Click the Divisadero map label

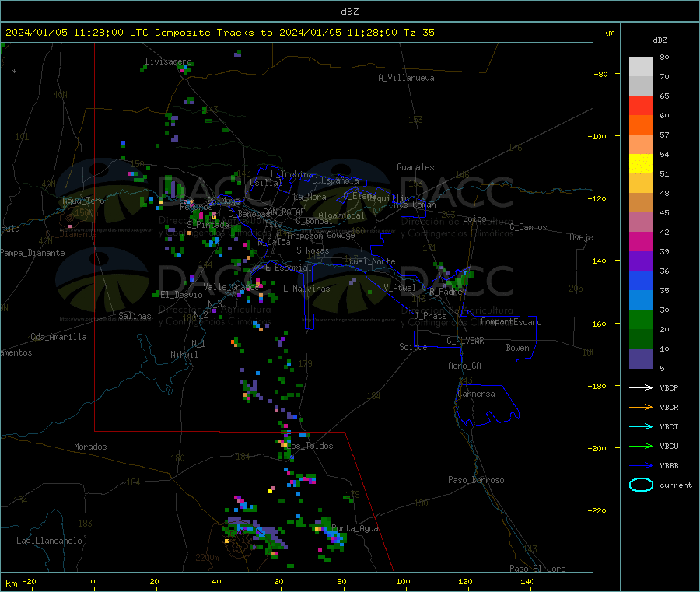(x=168, y=61)
